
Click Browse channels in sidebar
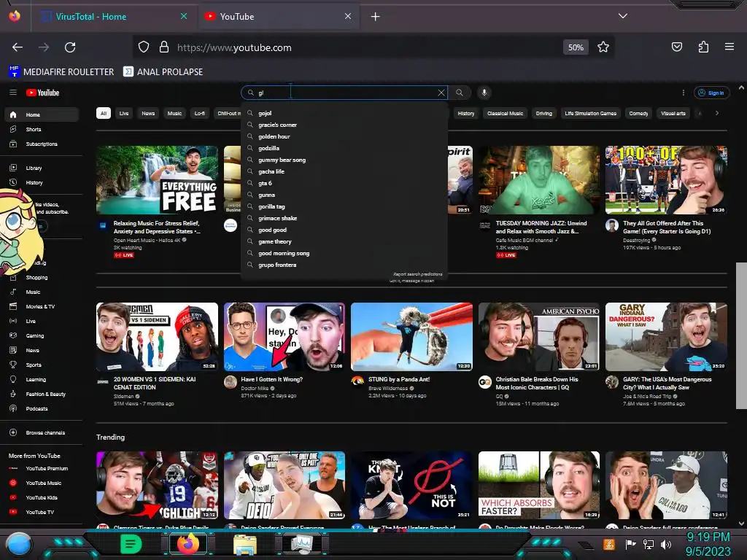[x=42, y=433]
